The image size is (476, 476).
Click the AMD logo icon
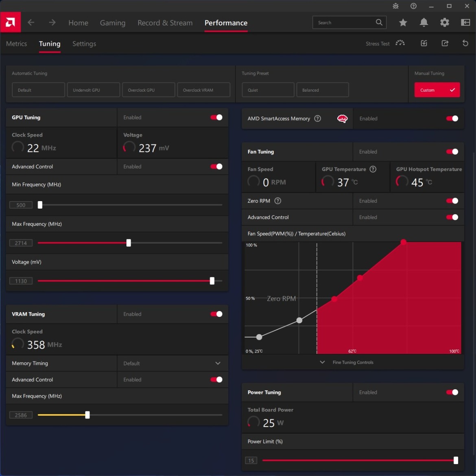(x=10, y=22)
